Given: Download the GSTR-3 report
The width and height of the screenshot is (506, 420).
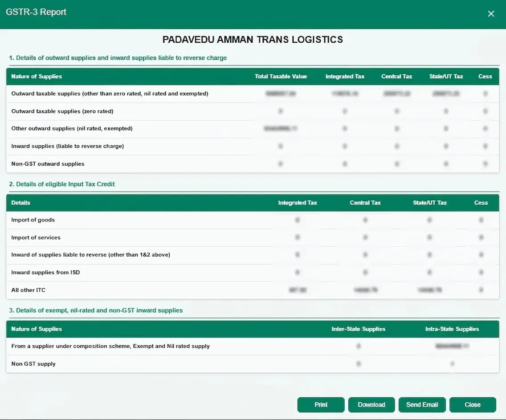Looking at the screenshot, I should tap(371, 404).
